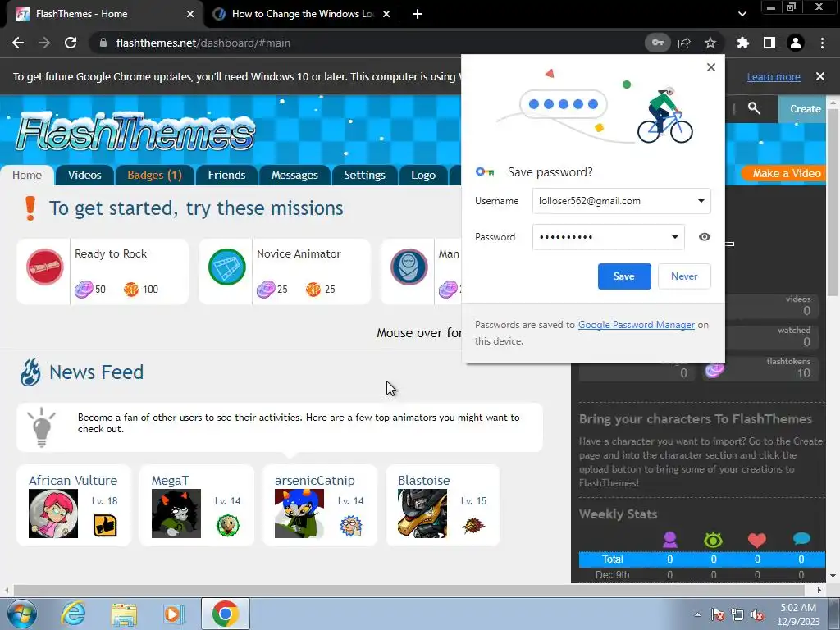Click the purple fans icon in Weekly Stats
This screenshot has width=840, height=630.
tap(669, 540)
